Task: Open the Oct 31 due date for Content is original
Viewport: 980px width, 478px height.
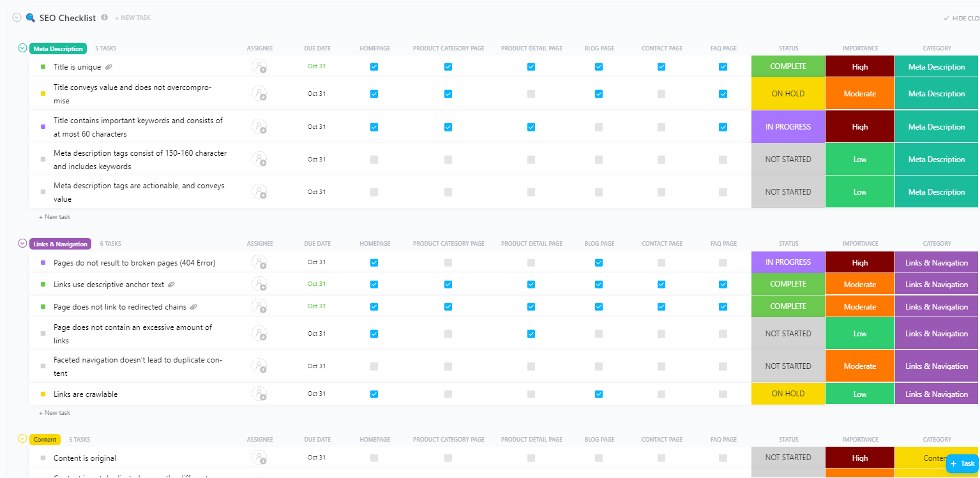Action: [317, 458]
